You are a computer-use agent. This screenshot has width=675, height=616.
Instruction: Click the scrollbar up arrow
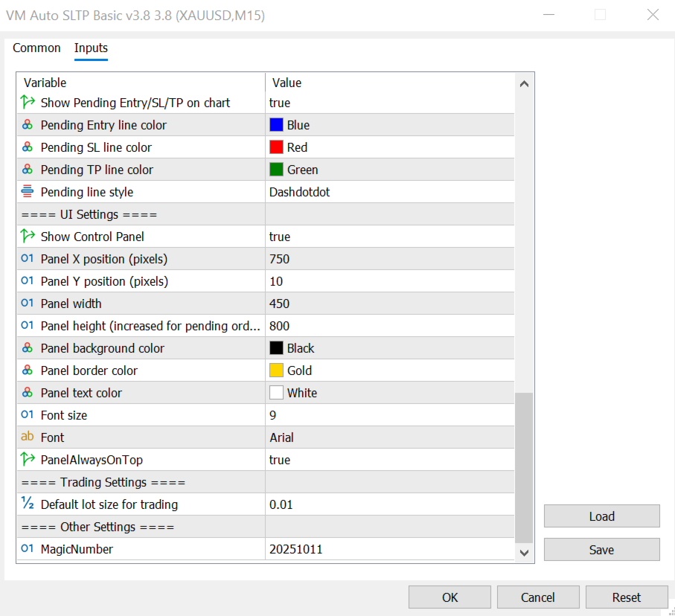pyautogui.click(x=524, y=84)
